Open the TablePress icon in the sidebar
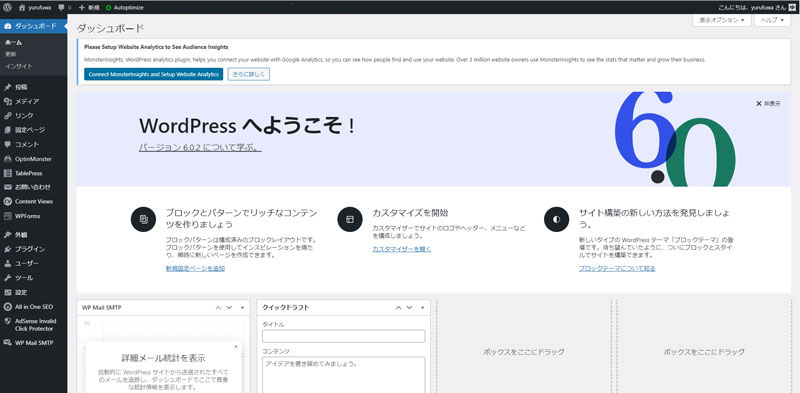 [7, 173]
